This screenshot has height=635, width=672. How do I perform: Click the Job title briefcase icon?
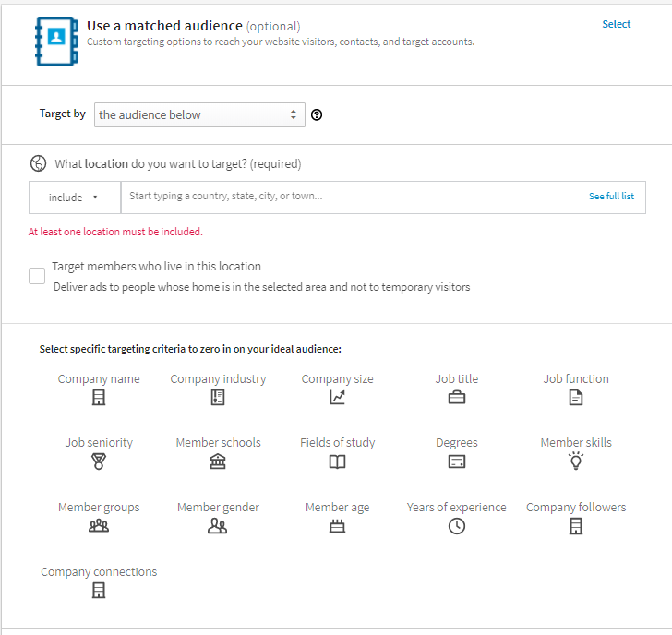[x=457, y=398]
